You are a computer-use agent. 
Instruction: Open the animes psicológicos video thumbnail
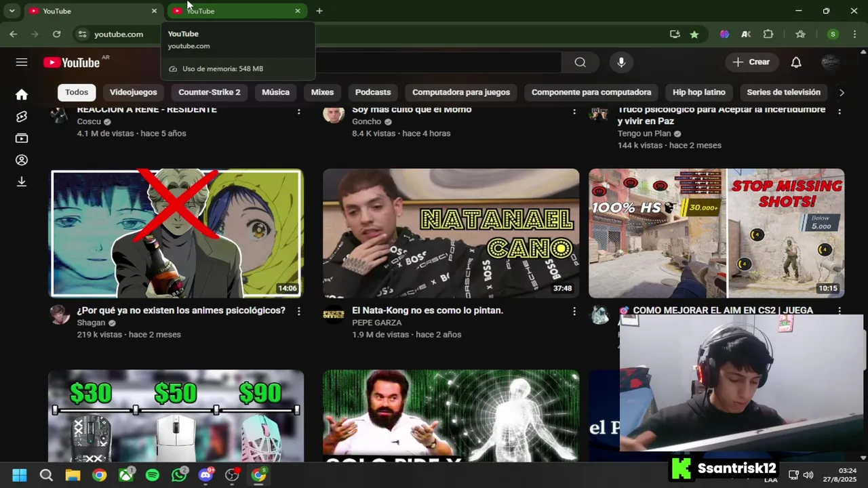(x=176, y=233)
